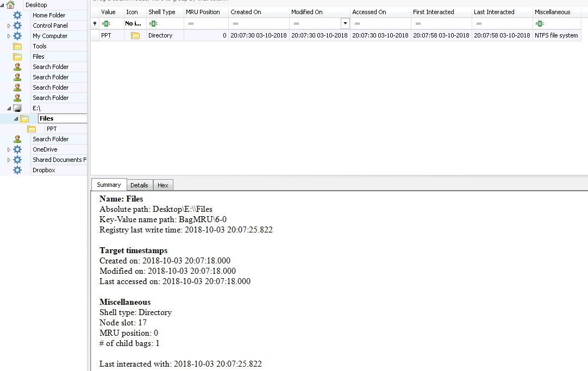Click the Miscellaneous column filter operator icon
The height and width of the screenshot is (371, 588).
tap(540, 23)
